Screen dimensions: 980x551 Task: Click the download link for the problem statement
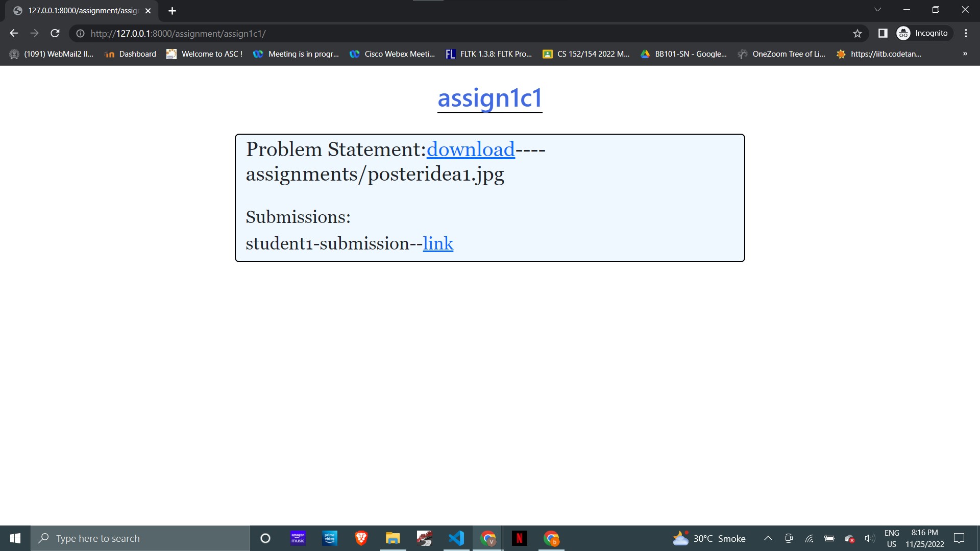click(471, 149)
